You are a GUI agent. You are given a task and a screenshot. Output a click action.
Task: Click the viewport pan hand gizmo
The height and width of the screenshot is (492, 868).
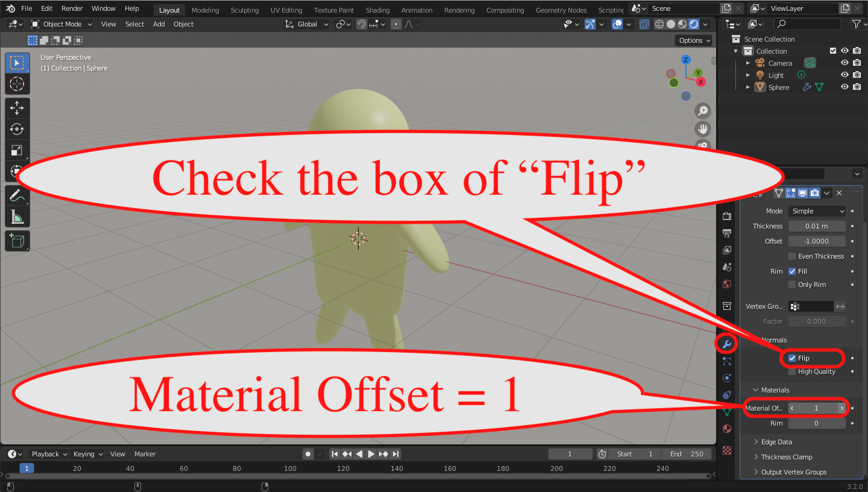[703, 128]
